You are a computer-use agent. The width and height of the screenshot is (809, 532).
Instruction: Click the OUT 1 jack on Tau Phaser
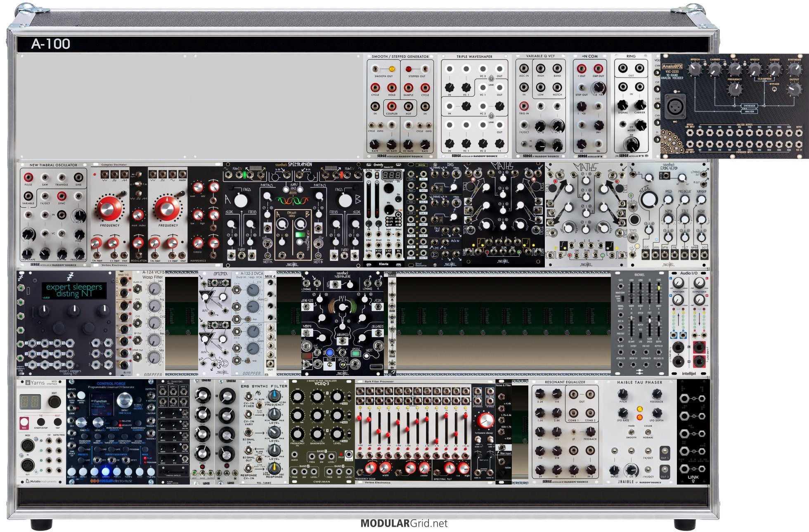pyautogui.click(x=664, y=451)
